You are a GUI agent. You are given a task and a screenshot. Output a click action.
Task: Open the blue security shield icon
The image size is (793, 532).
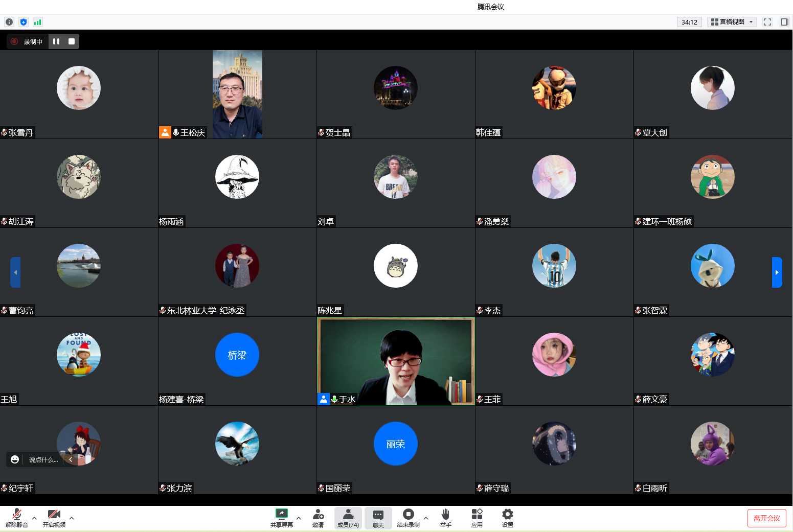coord(24,22)
